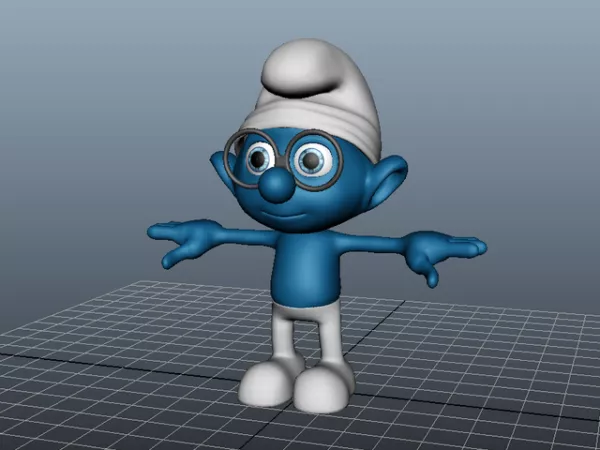
Task: Pick the blue torso of the character
Action: tap(305, 268)
